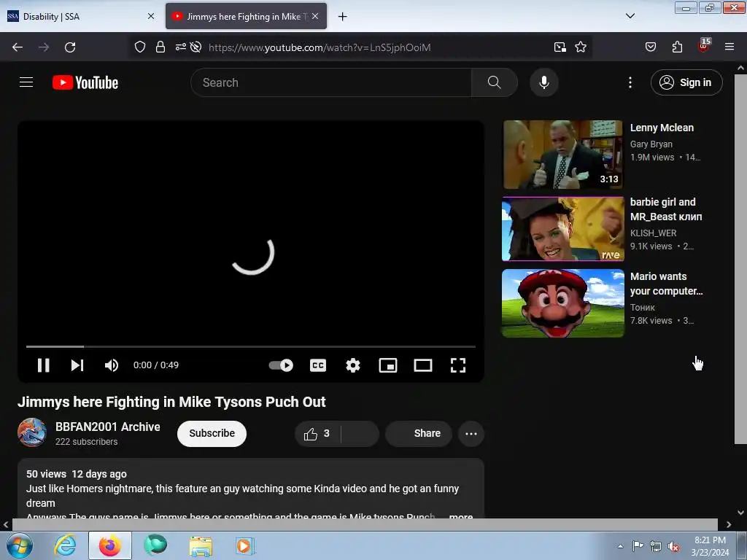747x560 pixels.
Task: Switch to theater mode
Action: [x=423, y=365]
